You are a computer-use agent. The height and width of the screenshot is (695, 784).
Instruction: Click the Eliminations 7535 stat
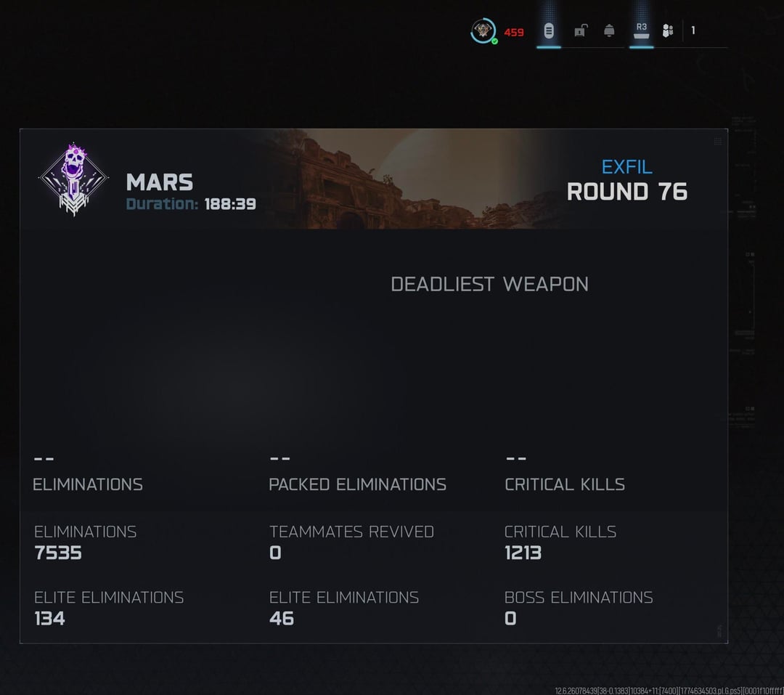coord(85,542)
